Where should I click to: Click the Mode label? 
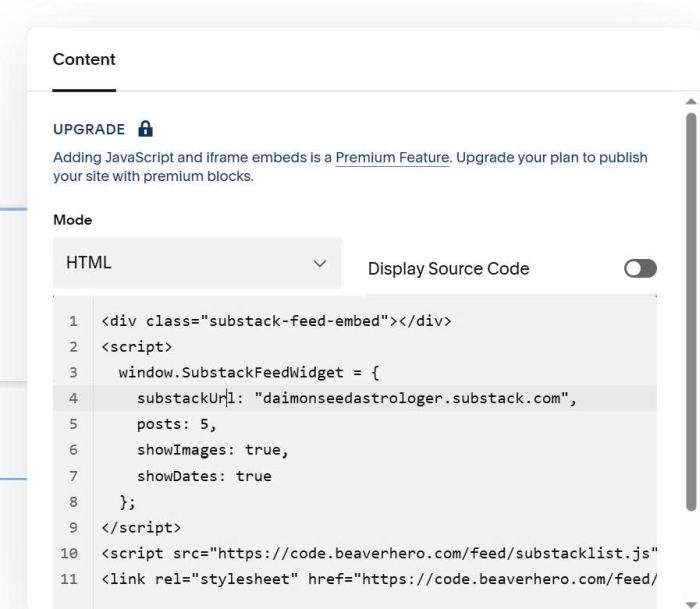coord(72,220)
